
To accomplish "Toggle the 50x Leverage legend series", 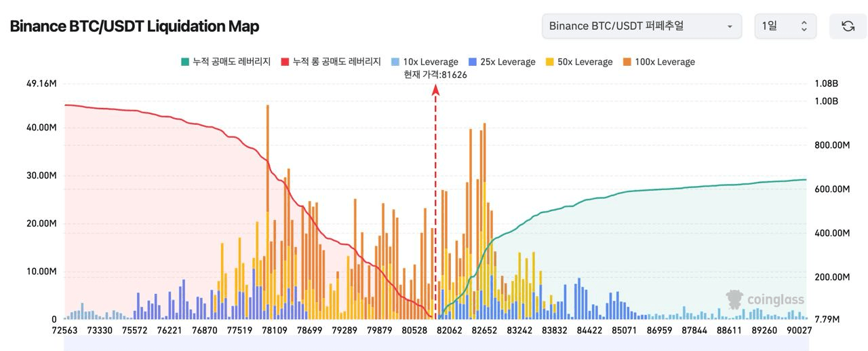I will (578, 62).
